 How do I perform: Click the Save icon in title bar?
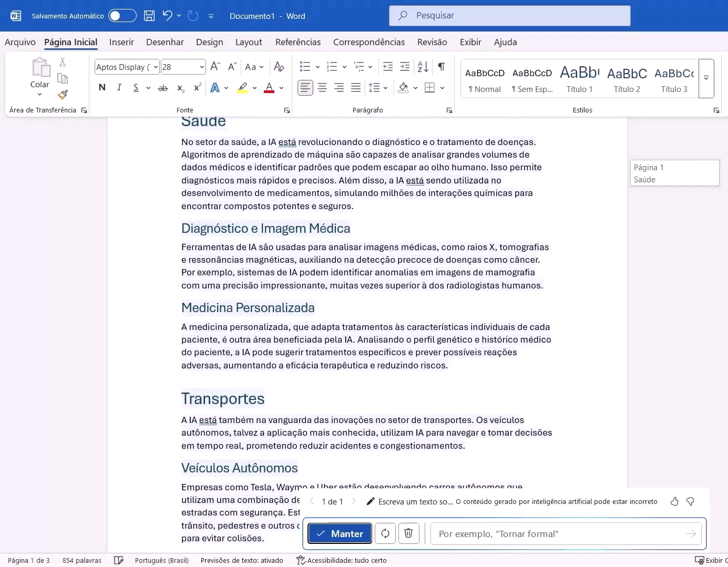click(x=149, y=16)
